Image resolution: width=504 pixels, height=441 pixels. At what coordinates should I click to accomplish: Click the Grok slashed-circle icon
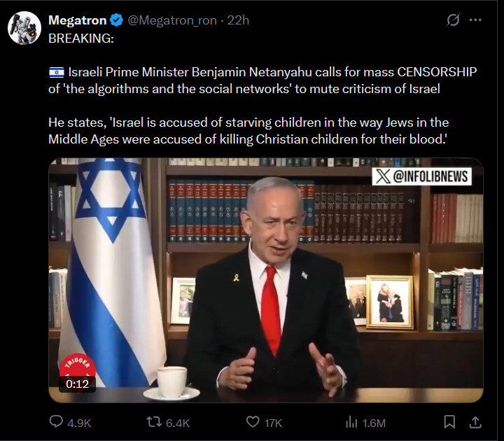click(x=453, y=20)
